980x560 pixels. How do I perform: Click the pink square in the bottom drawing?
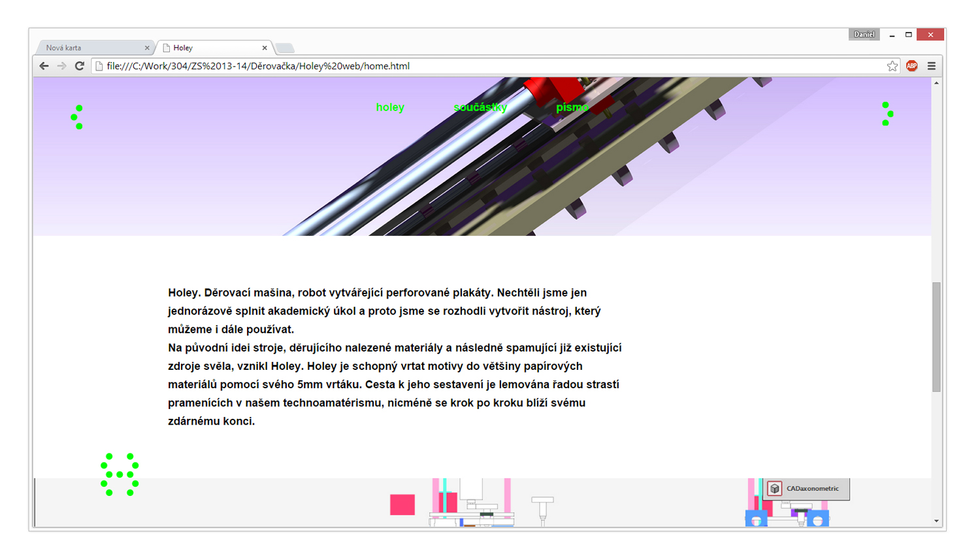[402, 504]
